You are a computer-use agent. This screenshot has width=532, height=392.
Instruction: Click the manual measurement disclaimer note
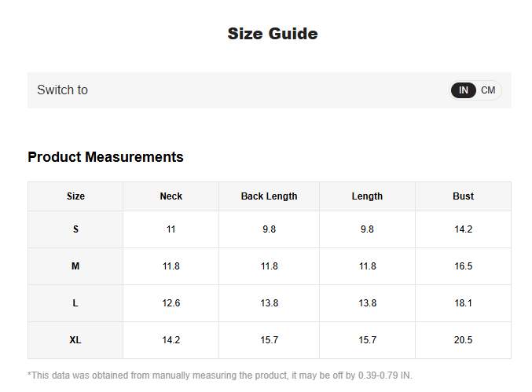click(x=220, y=376)
